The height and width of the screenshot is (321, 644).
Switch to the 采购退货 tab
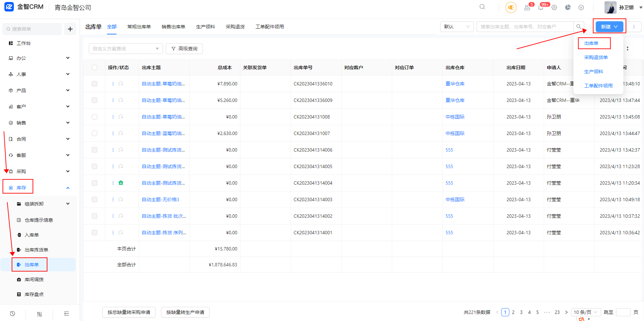pos(235,27)
